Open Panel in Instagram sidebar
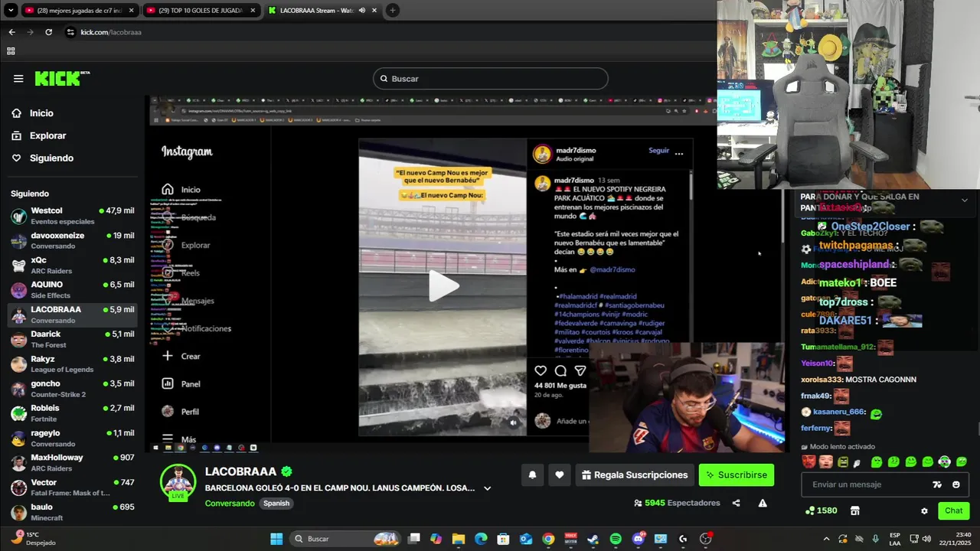The image size is (980, 551). coord(181,384)
